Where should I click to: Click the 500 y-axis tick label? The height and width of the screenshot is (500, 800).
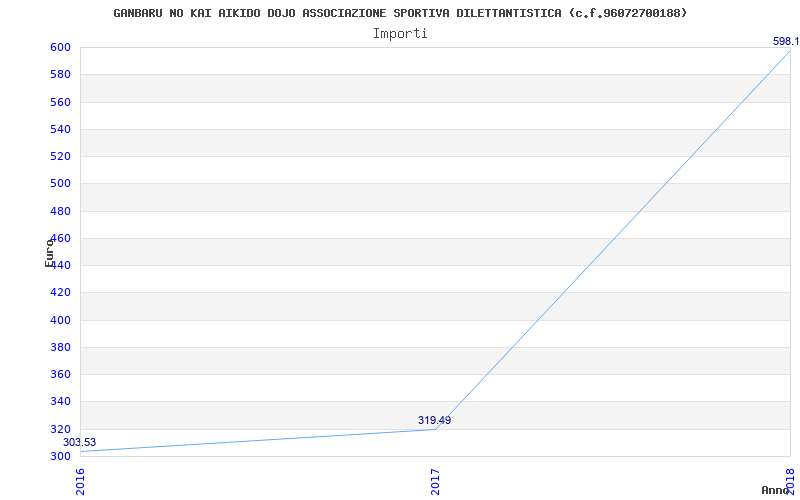60,184
